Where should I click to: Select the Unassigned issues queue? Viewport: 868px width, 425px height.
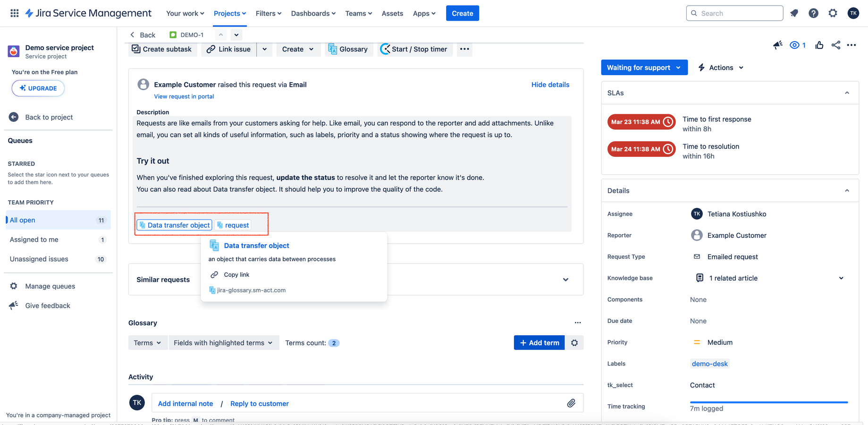click(58, 259)
